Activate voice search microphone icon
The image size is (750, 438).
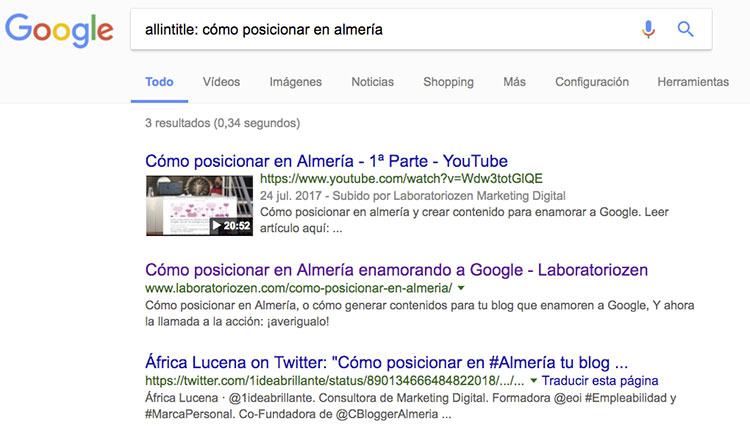[648, 30]
